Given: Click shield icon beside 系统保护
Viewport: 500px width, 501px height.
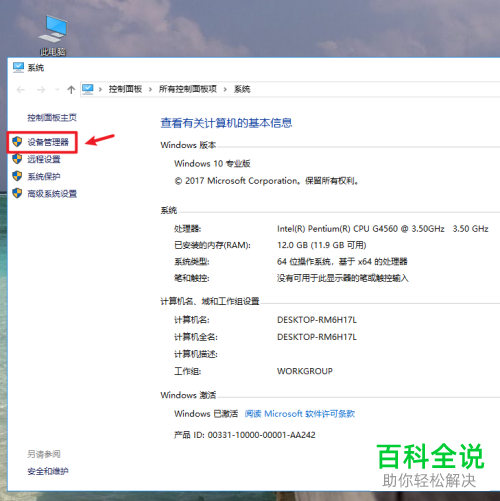Looking at the screenshot, I should [17, 176].
